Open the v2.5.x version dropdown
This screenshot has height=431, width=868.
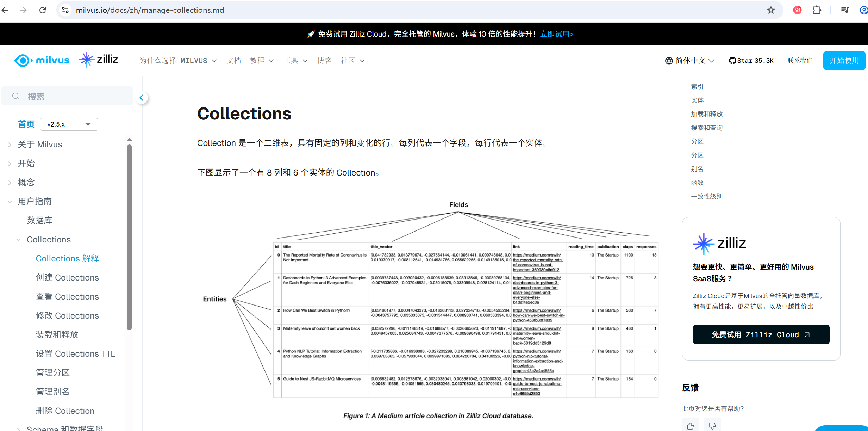tap(69, 124)
